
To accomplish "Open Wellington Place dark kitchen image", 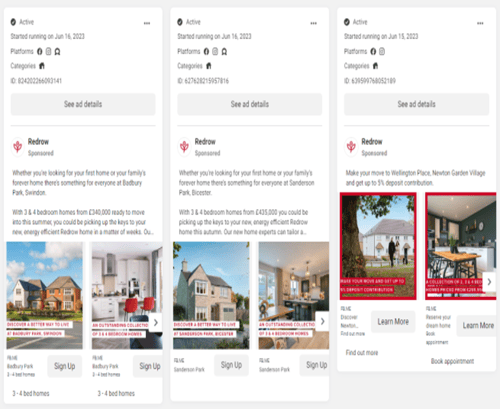I will 460,246.
